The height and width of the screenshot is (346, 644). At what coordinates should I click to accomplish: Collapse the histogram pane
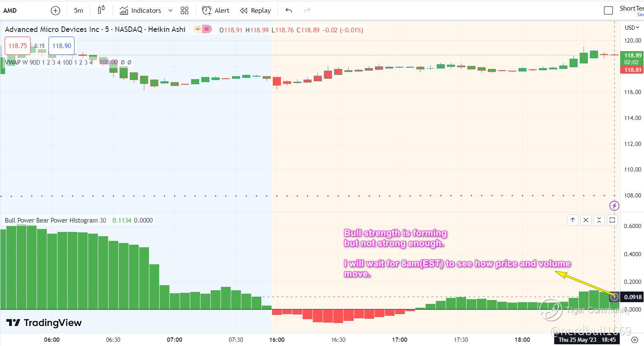(x=599, y=220)
